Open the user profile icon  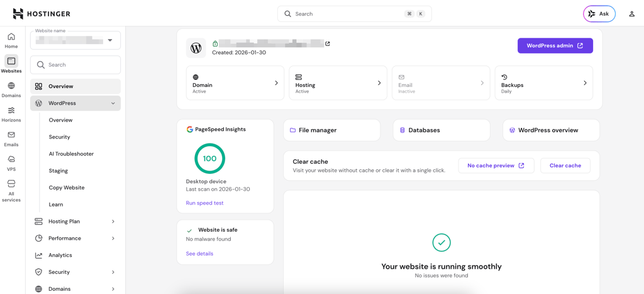click(x=631, y=14)
